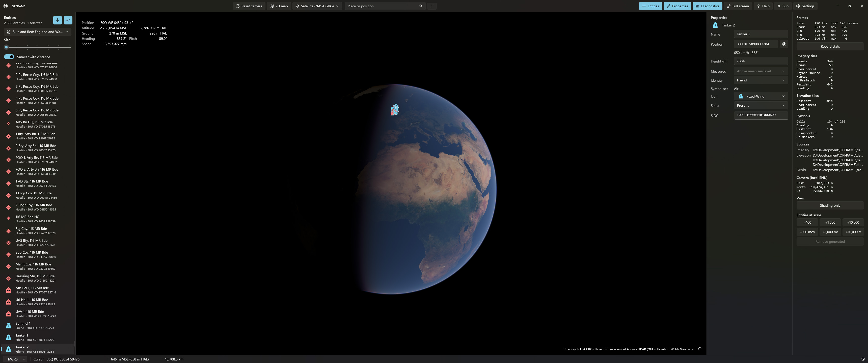868x363 pixels.
Task: Click Full screen in the top bar
Action: [x=738, y=6]
